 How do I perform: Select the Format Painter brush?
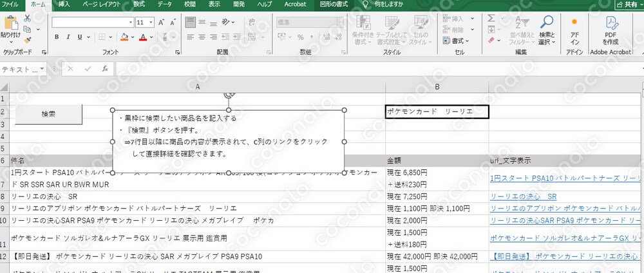pyautogui.click(x=28, y=40)
